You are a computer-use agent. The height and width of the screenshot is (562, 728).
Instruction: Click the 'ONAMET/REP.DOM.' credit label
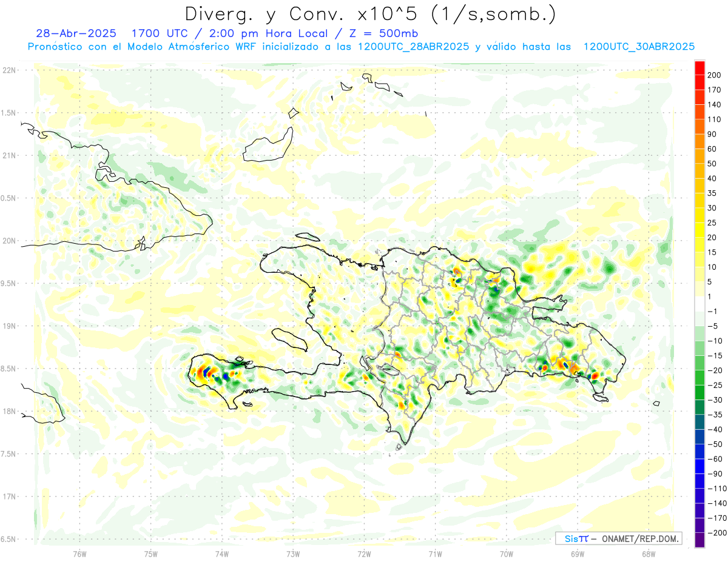click(640, 538)
